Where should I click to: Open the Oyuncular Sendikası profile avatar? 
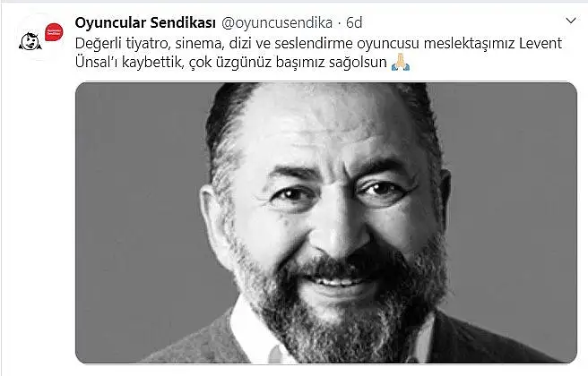pos(40,37)
